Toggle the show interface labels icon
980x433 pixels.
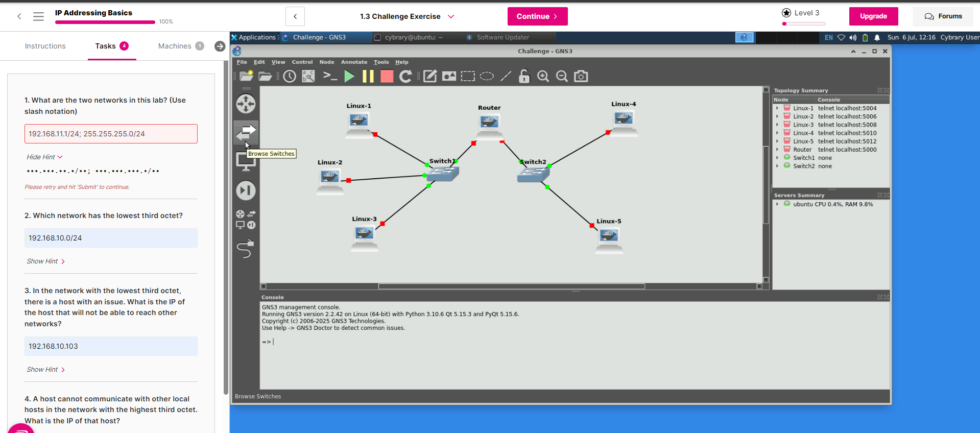pyautogui.click(x=308, y=77)
